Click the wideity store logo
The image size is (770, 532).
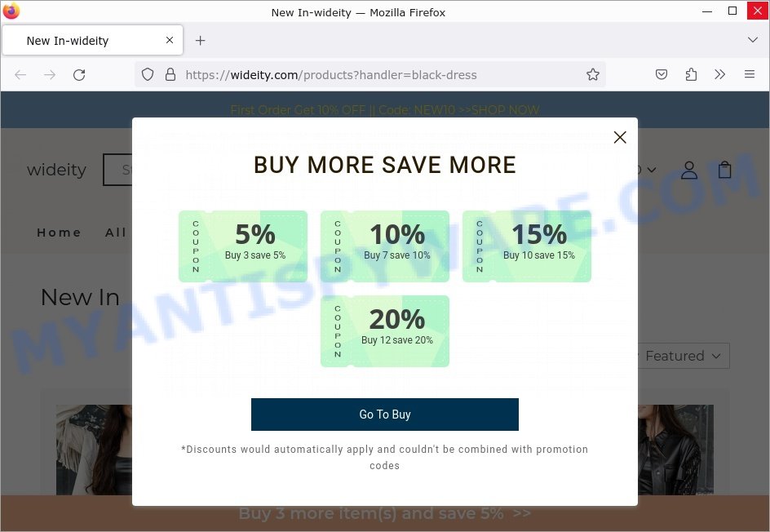(x=56, y=170)
